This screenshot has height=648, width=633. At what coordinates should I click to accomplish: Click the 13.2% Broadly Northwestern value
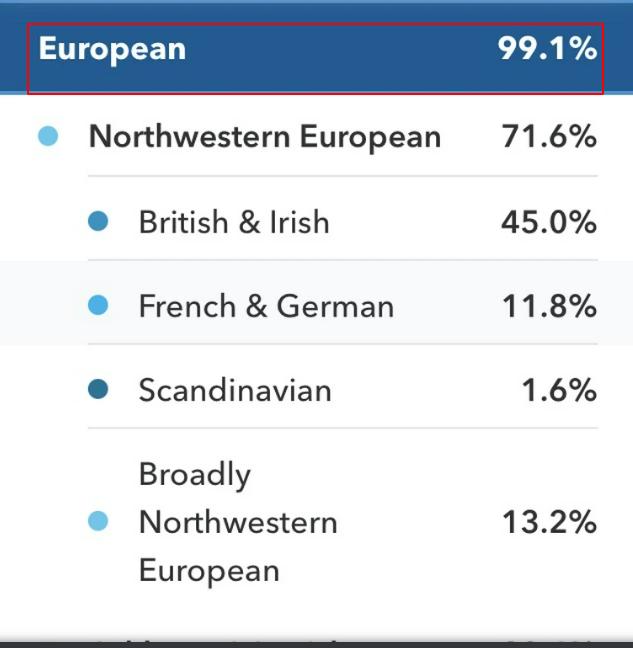549,522
